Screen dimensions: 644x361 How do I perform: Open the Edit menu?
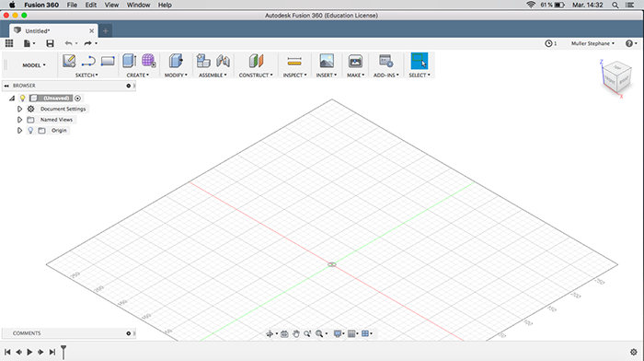[x=90, y=5]
